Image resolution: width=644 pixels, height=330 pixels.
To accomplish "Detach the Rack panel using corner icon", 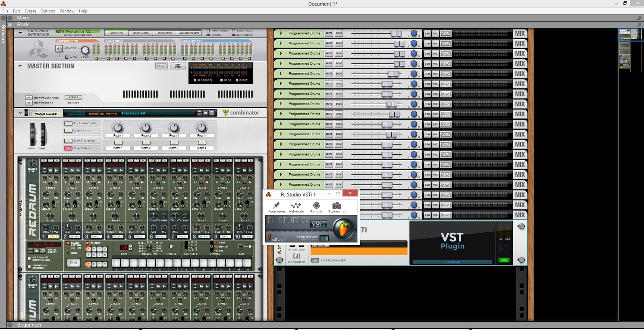I will point(639,25).
